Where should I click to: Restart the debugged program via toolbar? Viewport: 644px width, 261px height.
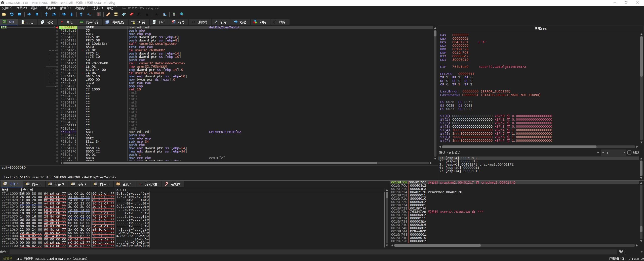point(12,14)
